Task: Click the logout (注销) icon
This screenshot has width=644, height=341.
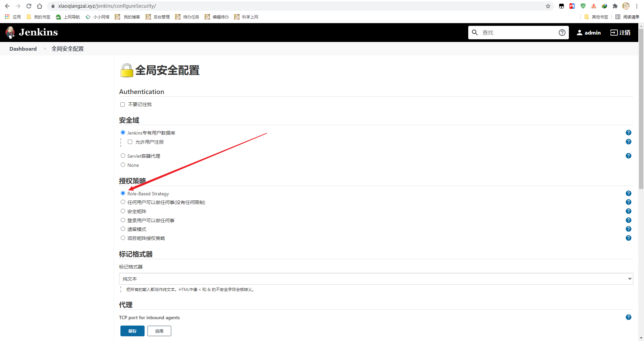Action: click(614, 33)
